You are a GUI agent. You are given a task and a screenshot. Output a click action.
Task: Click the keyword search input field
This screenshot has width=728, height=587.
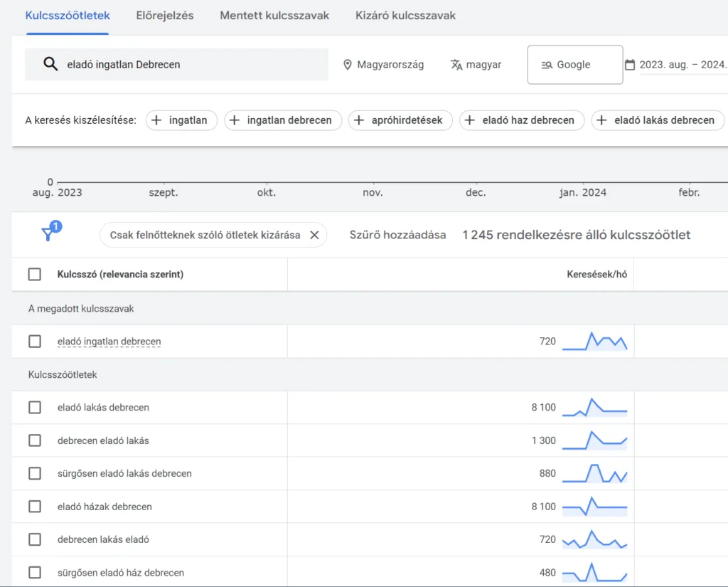176,65
